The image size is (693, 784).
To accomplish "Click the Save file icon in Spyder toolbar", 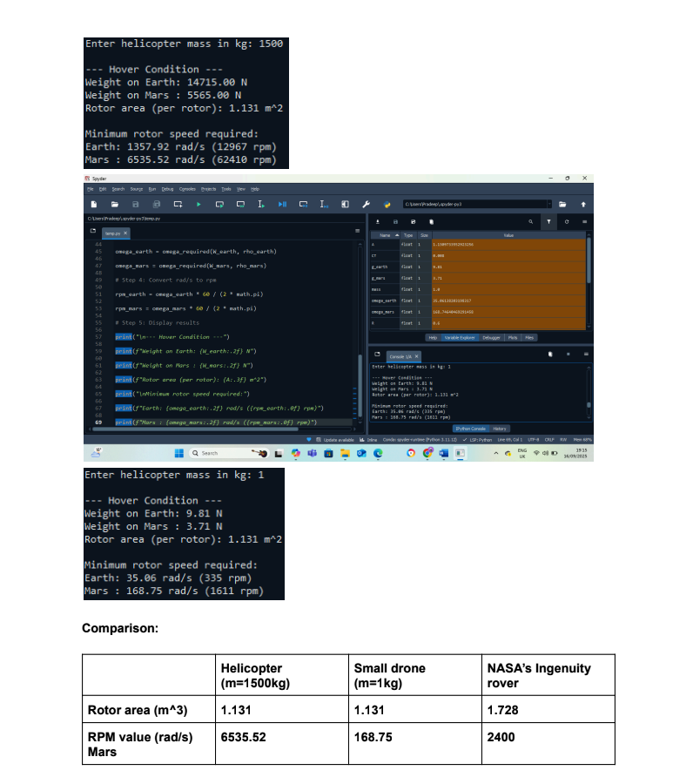I will [136, 204].
